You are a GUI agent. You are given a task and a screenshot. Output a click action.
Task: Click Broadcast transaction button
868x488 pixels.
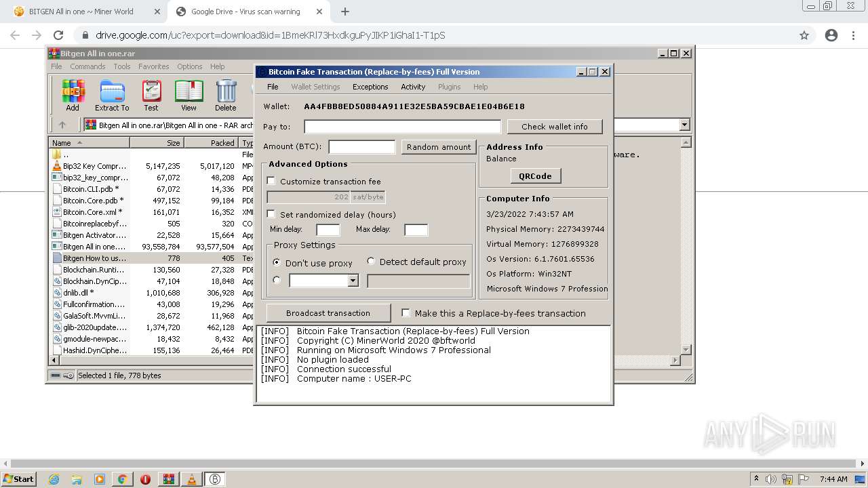click(x=328, y=313)
